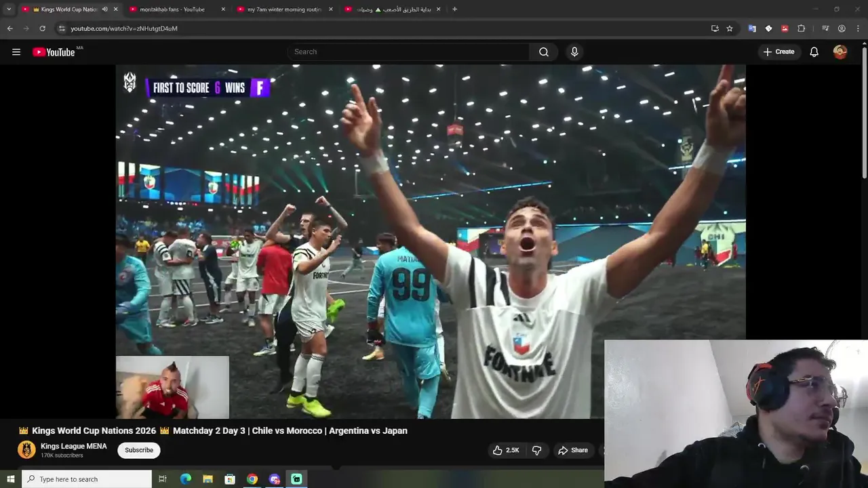
Task: Open the Kings League MENA channel avatar
Action: coord(26,450)
